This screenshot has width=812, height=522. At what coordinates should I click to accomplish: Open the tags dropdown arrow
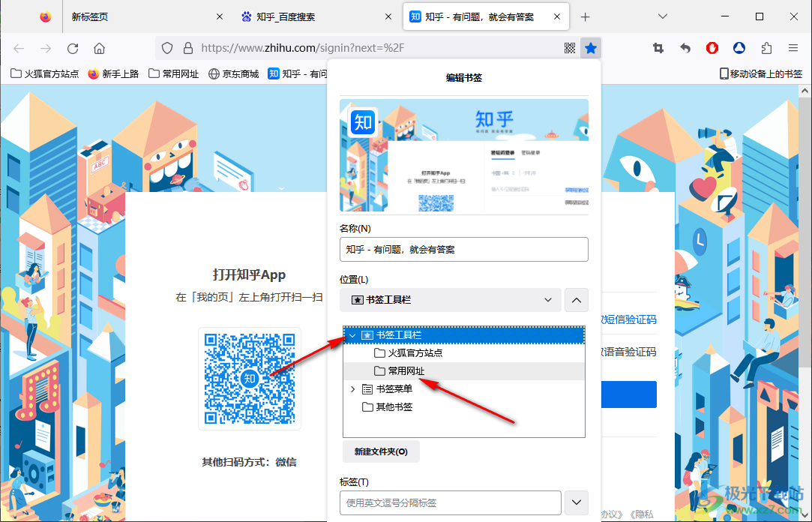[577, 502]
